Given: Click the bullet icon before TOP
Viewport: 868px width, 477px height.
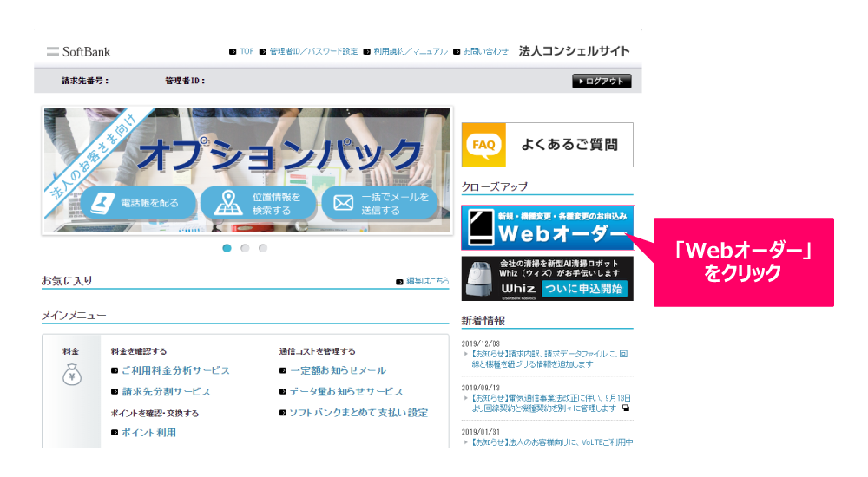Looking at the screenshot, I should click(233, 51).
